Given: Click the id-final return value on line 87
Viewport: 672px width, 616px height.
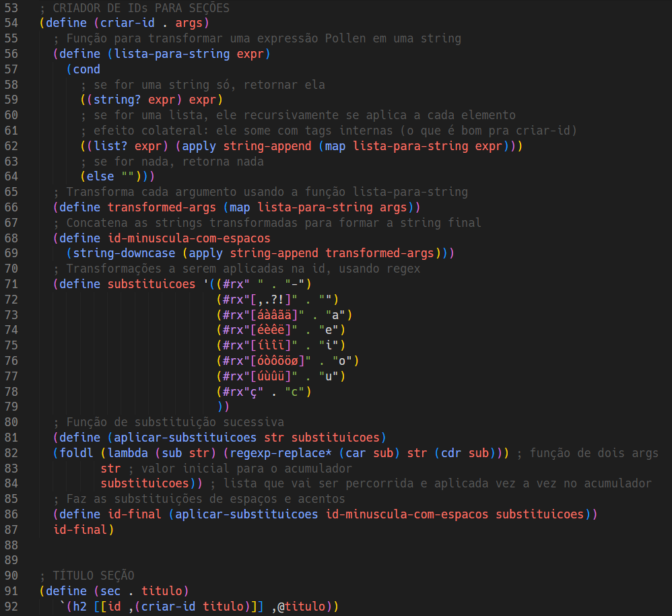Looking at the screenshot, I should coord(81,530).
